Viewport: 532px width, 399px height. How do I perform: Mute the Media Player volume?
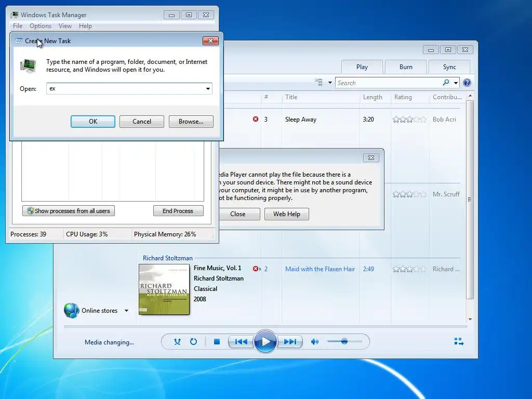click(x=314, y=342)
